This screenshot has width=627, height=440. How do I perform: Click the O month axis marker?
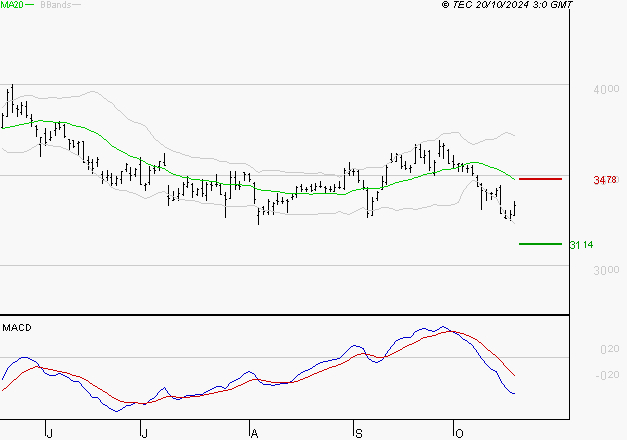pos(459,434)
